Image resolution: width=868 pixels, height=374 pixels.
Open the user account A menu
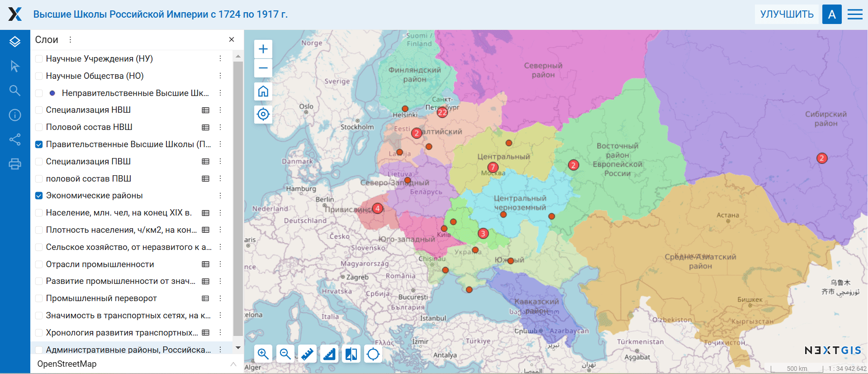pos(831,14)
